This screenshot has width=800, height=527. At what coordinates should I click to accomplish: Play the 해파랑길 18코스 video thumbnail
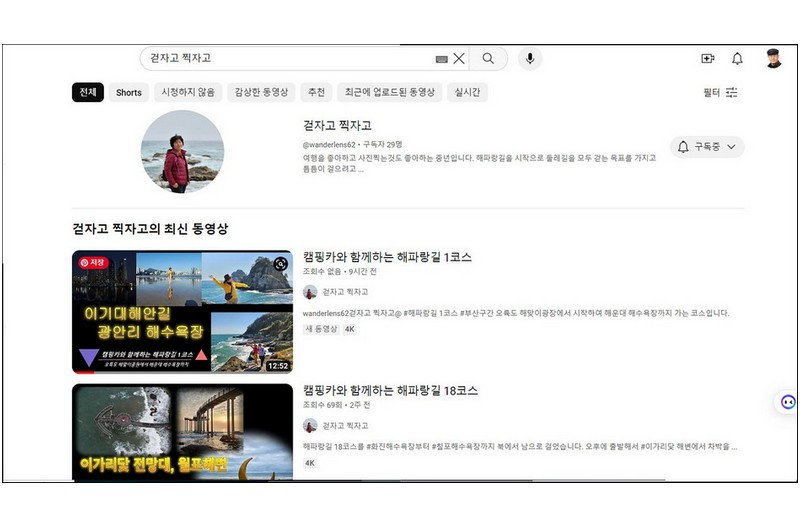[x=183, y=432]
